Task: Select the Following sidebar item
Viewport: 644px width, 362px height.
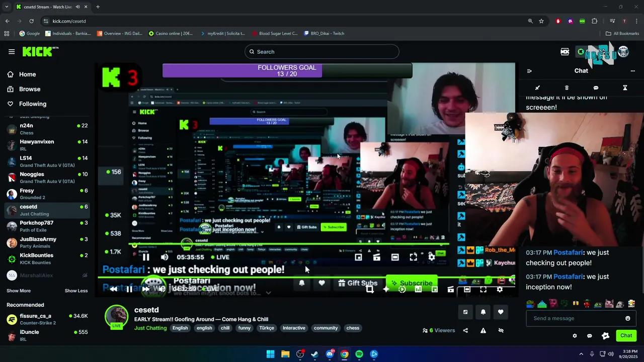Action: pyautogui.click(x=32, y=104)
